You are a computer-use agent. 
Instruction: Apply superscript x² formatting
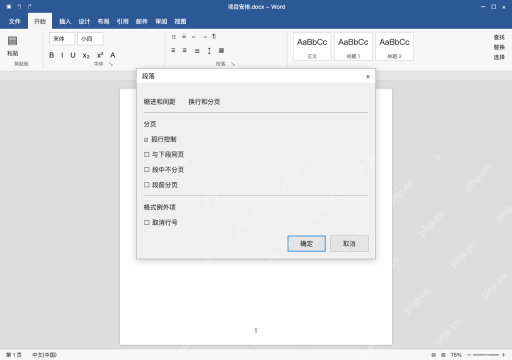pyautogui.click(x=100, y=55)
